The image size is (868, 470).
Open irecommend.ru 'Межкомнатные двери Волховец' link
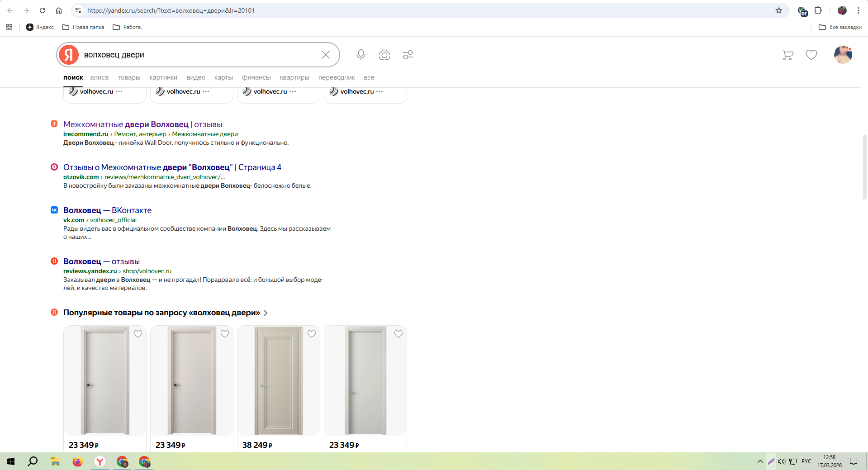142,124
